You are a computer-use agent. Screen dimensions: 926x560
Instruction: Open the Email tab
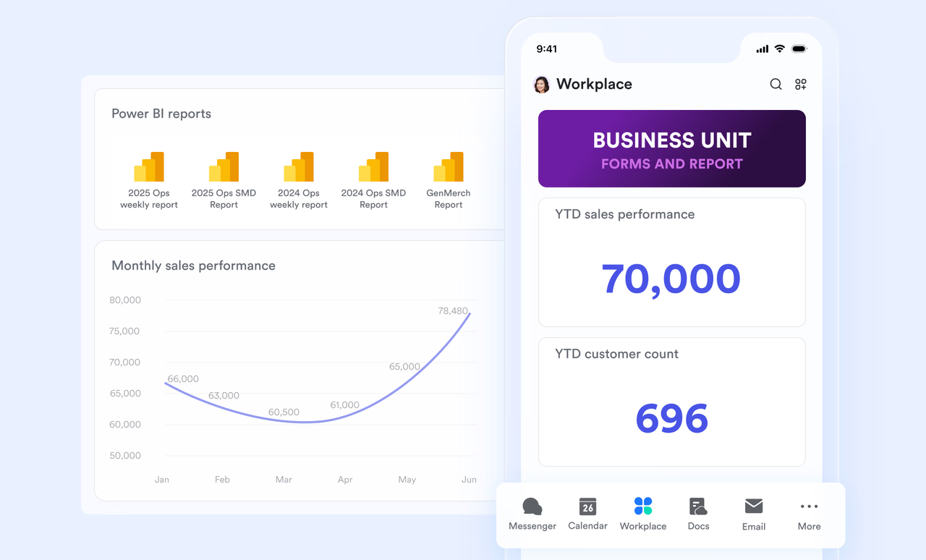tap(754, 514)
